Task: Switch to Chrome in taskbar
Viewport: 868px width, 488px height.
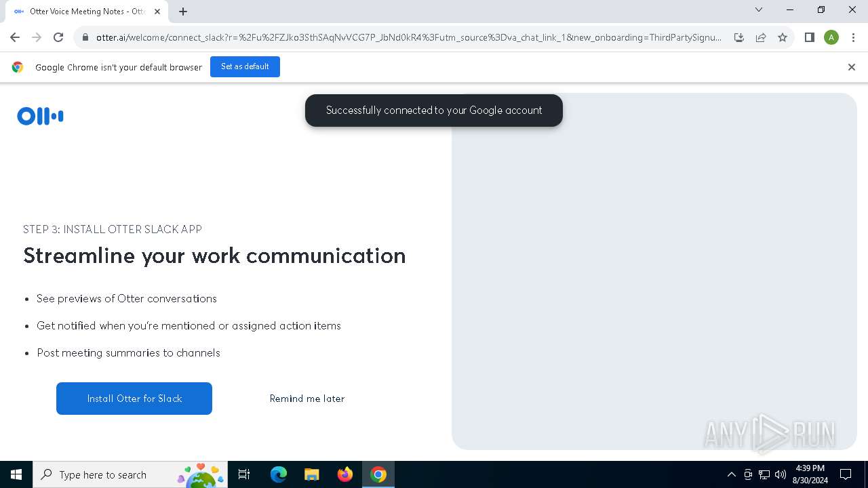Action: pos(378,474)
